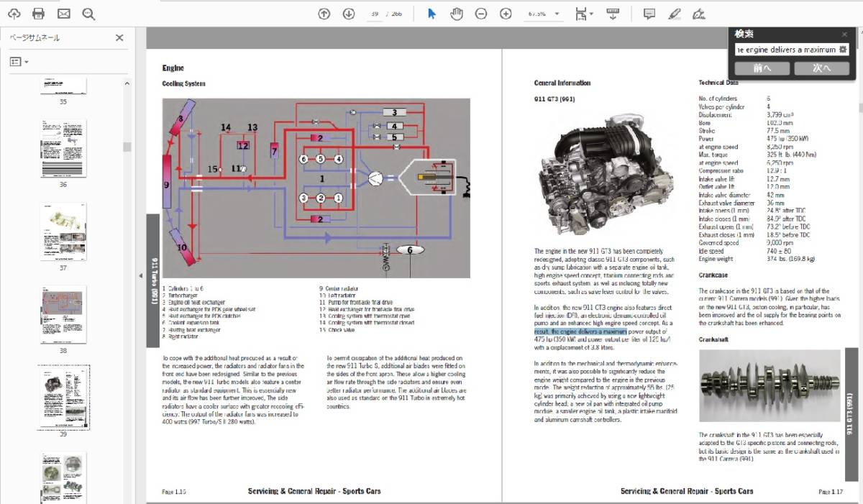This screenshot has width=863, height=504.
Task: Click the 'Cooling System' heading
Action: click(183, 83)
